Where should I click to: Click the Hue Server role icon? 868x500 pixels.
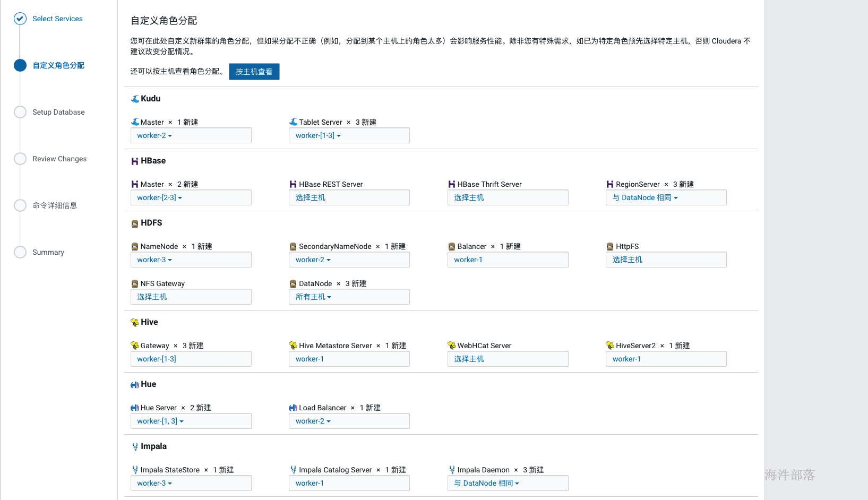click(x=135, y=408)
